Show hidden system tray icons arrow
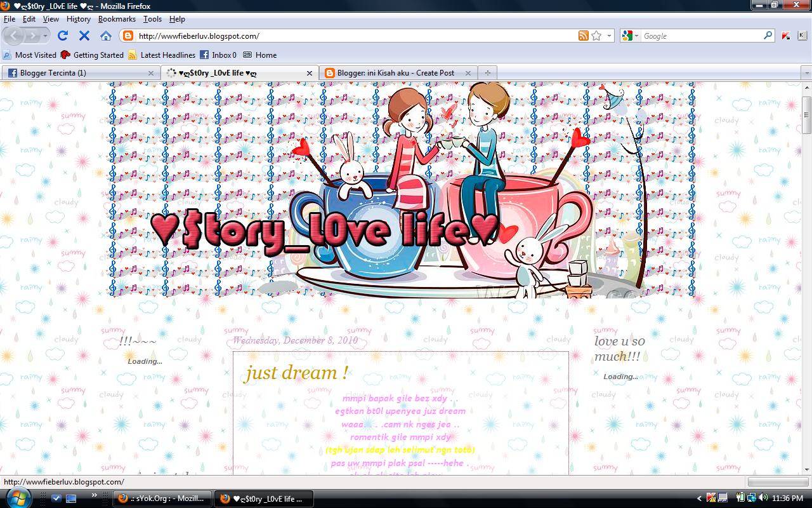Image resolution: width=812 pixels, height=508 pixels. [700, 498]
